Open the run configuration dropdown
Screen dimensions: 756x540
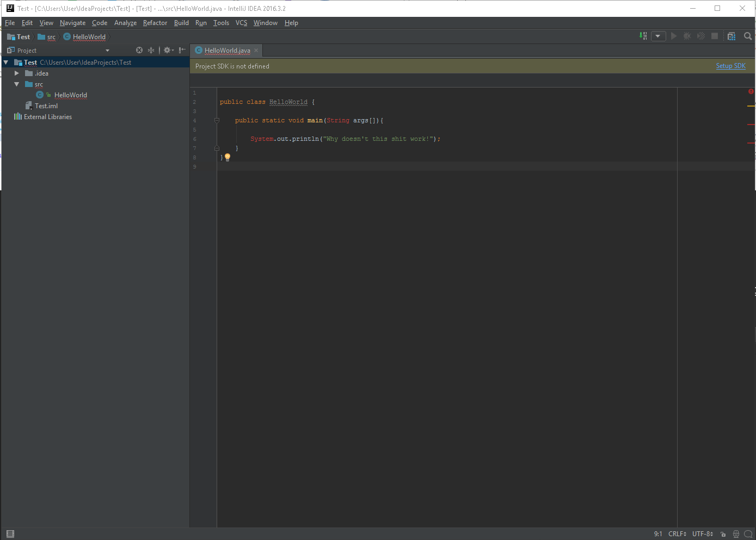click(658, 36)
